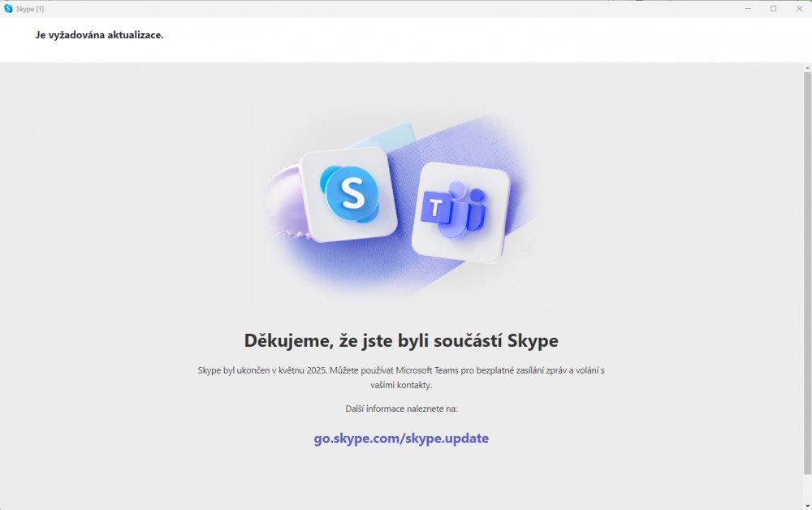Click the empty scrollbar track below the thumb
Image resolution: width=812 pixels, height=510 pixels.
[x=807, y=487]
